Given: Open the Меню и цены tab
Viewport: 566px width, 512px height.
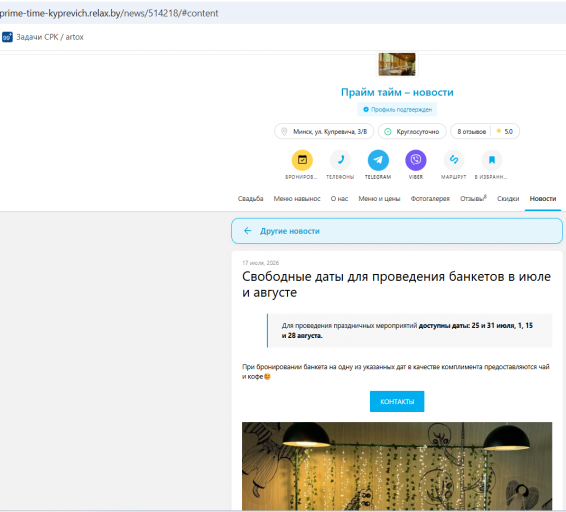Looking at the screenshot, I should 379,199.
